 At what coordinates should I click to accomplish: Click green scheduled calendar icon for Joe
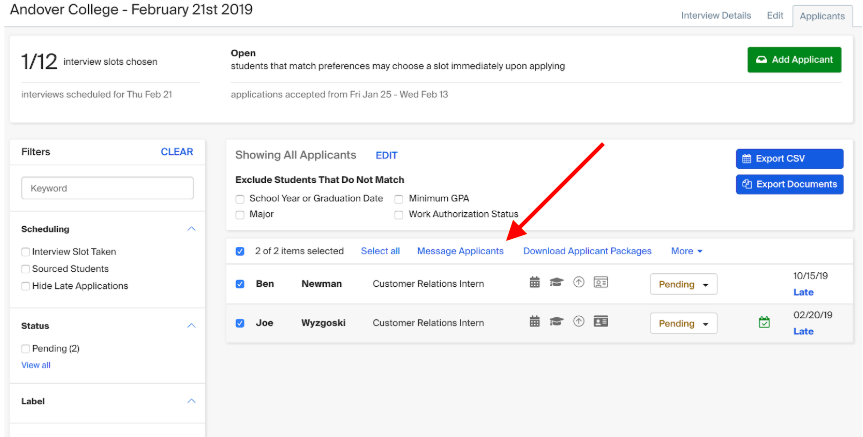coord(764,323)
